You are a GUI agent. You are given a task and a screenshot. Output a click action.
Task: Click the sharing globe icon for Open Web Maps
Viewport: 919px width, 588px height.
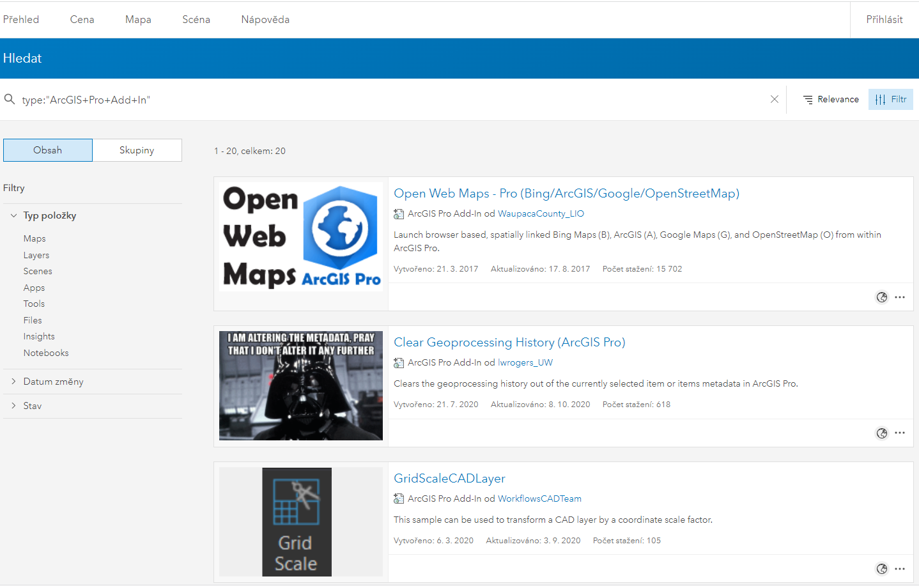(882, 297)
